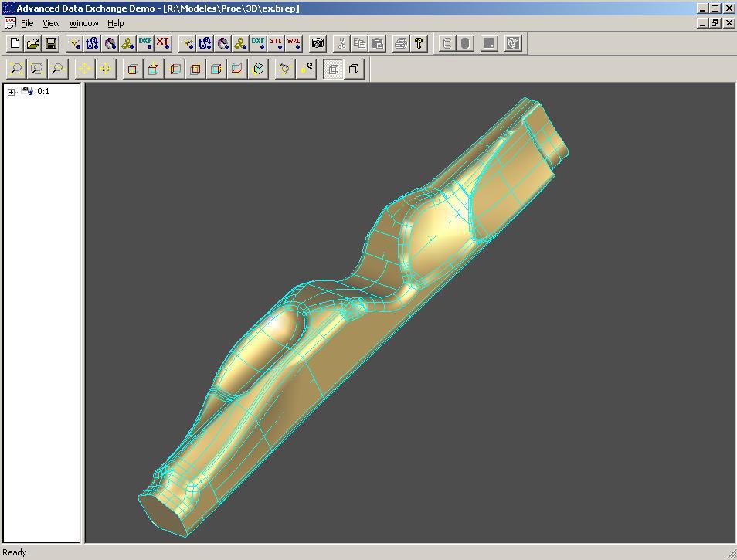Click the first magnifier icon to fit all
Viewport: 737px width, 560px height.
pyautogui.click(x=16, y=70)
